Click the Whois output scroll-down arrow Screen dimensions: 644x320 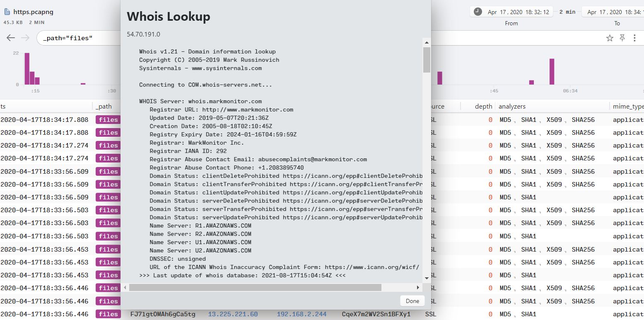pyautogui.click(x=427, y=278)
